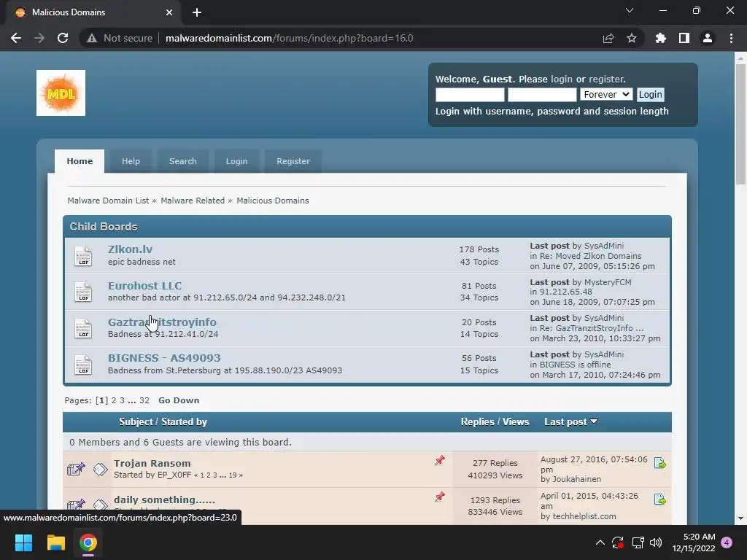This screenshot has height=560, width=747.
Task: Share this page icon in address bar
Action: coord(608,38)
